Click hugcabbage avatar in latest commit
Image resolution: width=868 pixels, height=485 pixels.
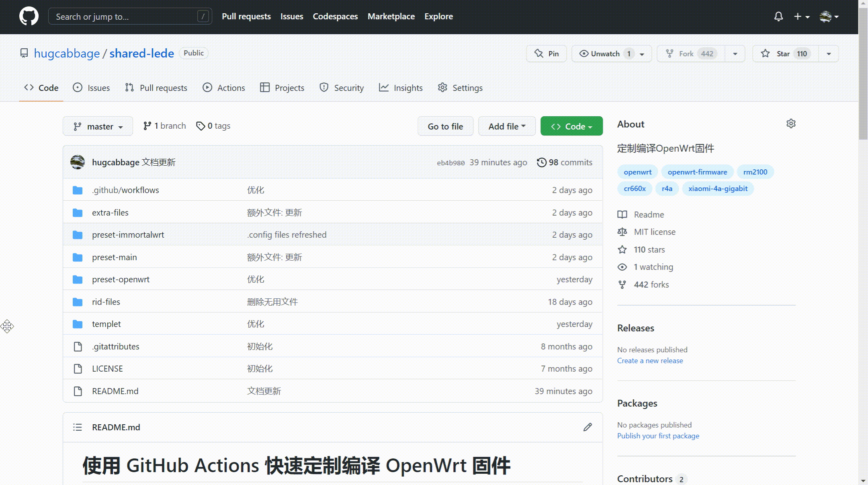[78, 162]
